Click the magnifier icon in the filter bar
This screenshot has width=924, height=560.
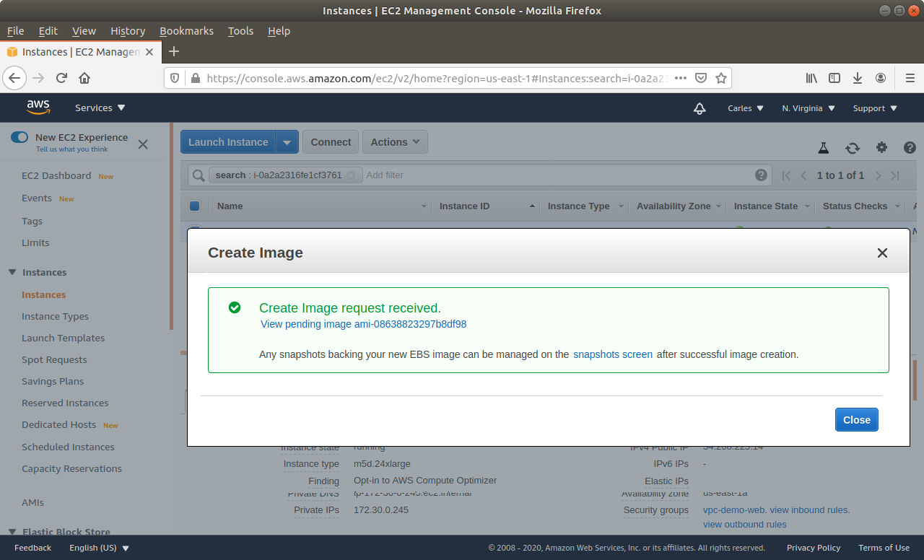(198, 175)
